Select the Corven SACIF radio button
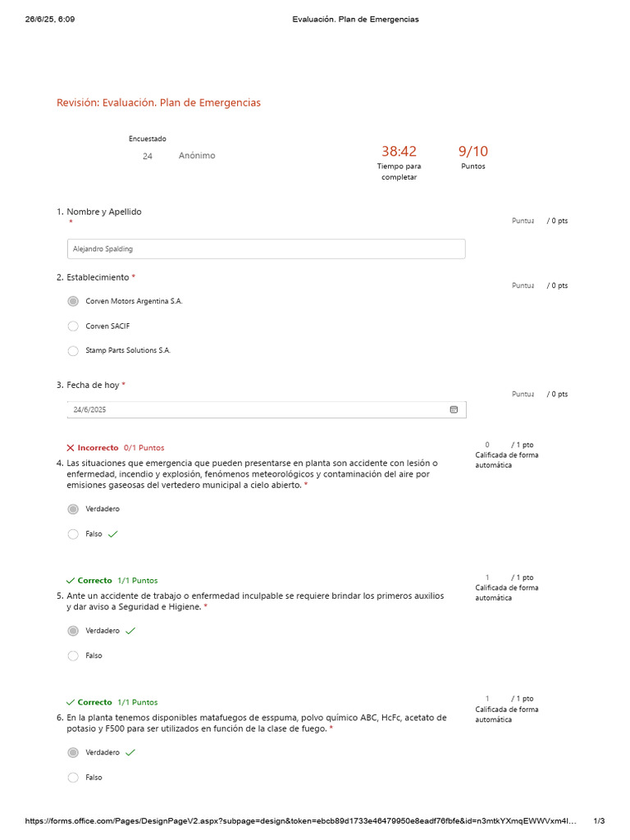Screen dimensions: 630x840 click(x=73, y=326)
